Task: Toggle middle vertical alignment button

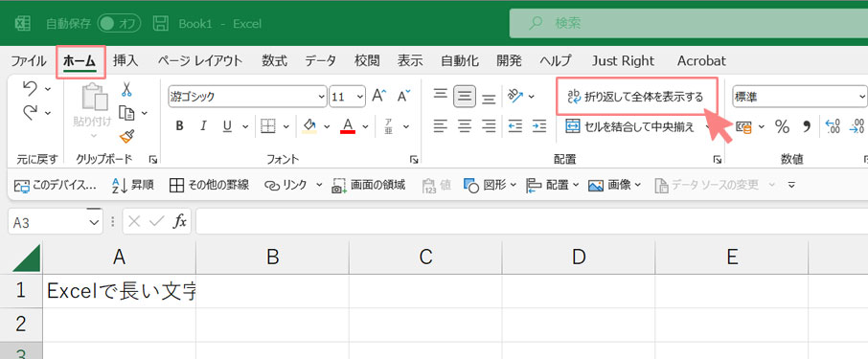Action: coord(465,97)
